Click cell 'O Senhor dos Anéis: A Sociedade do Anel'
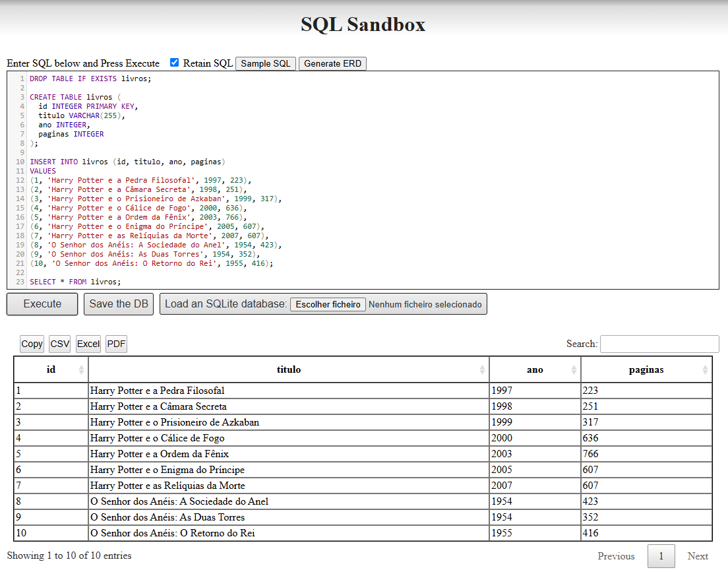 289,501
